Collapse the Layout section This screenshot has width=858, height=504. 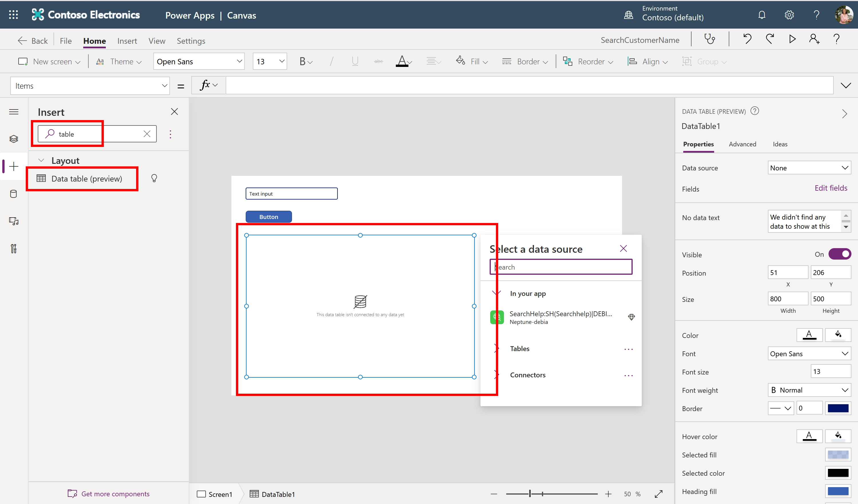click(41, 160)
